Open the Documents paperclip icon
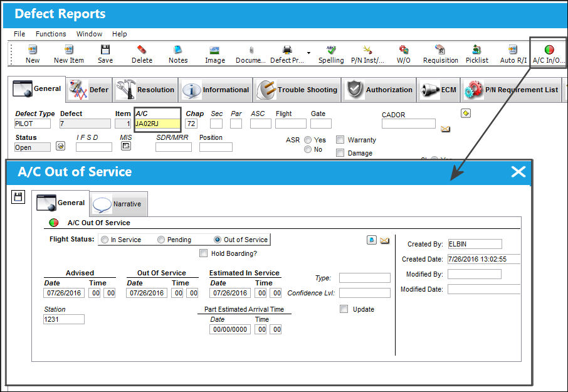Viewport: 568px width, 392px height. click(251, 50)
